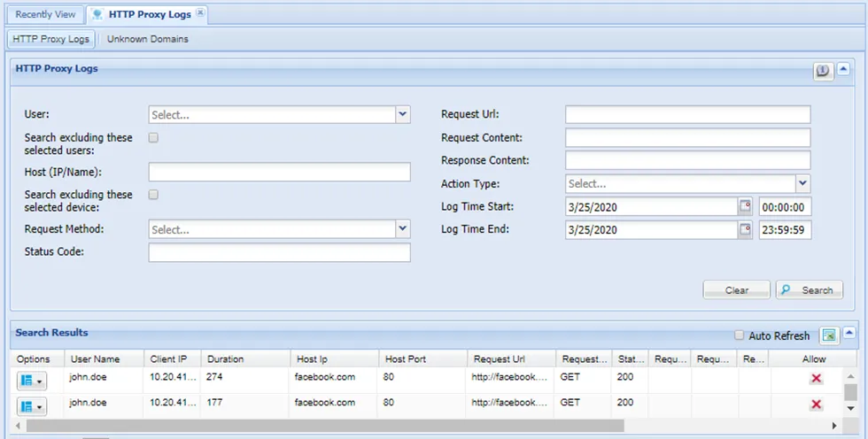The width and height of the screenshot is (868, 439).
Task: Click GET method cell in the 274 row
Action: point(570,377)
